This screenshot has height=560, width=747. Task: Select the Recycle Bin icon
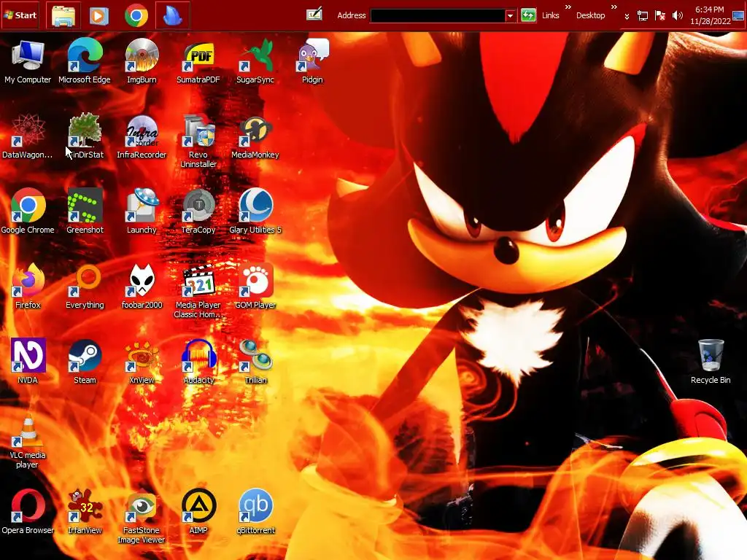(x=711, y=362)
